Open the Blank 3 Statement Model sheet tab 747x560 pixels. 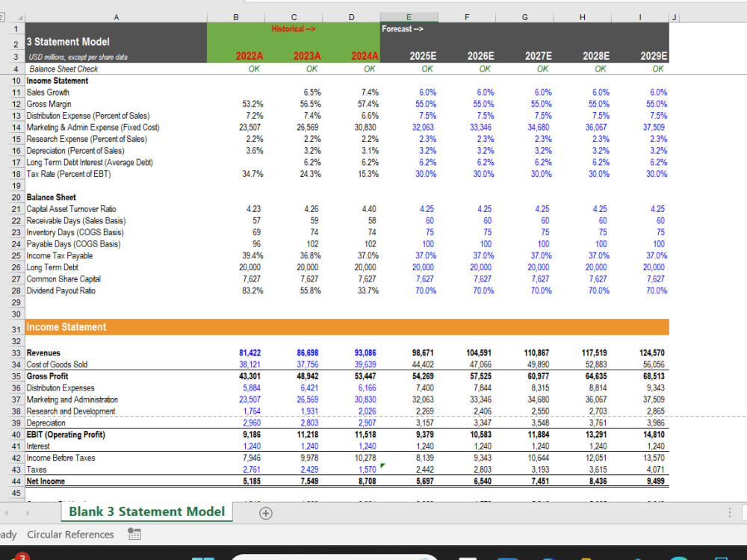point(146,511)
